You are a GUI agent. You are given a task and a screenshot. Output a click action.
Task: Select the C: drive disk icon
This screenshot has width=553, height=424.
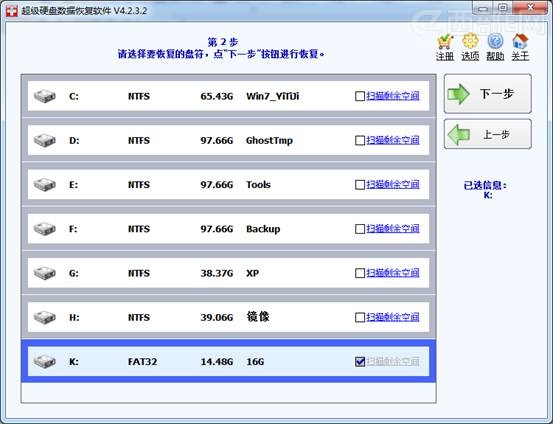point(45,96)
